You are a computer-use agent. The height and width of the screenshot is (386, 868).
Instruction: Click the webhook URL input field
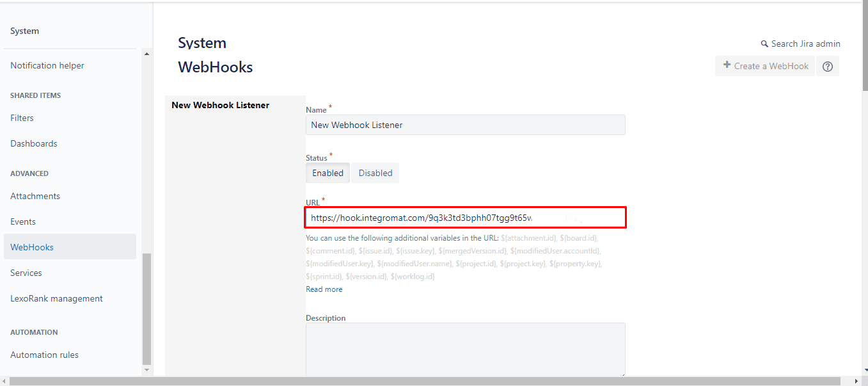pyautogui.click(x=465, y=218)
